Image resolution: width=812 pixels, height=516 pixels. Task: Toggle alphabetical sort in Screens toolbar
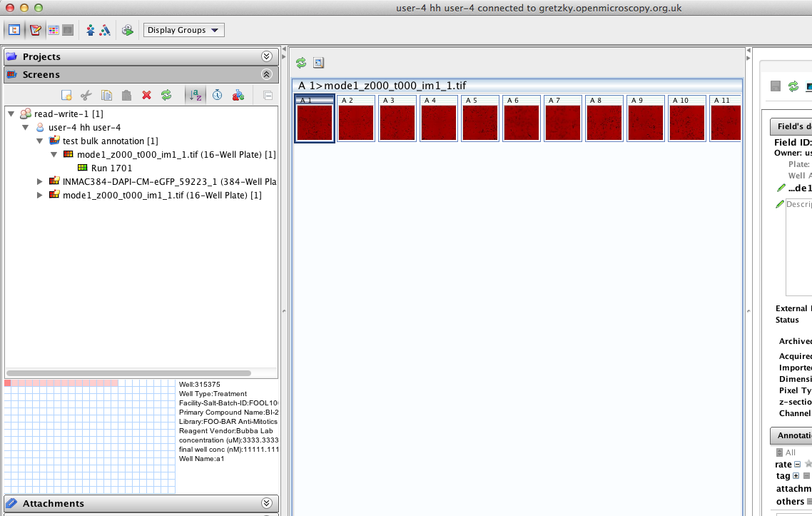(x=196, y=95)
